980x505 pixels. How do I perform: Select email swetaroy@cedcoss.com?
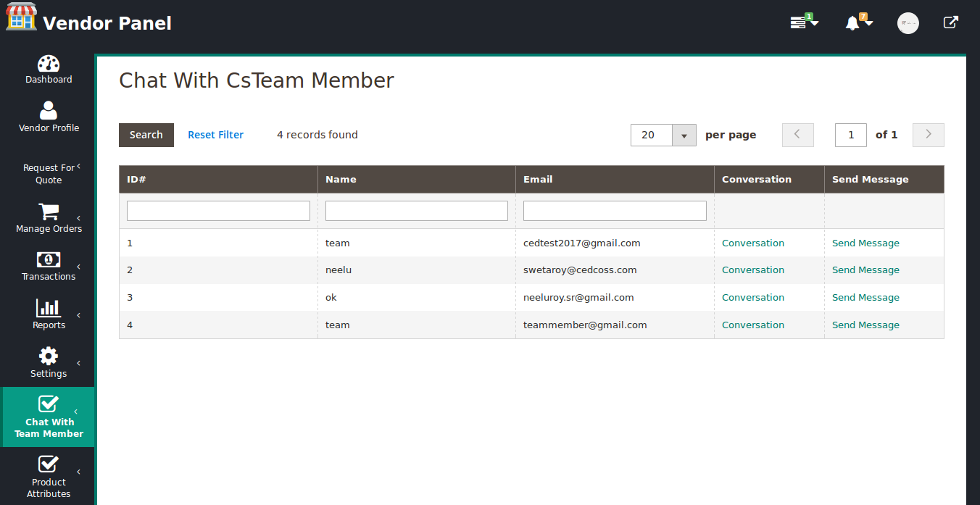tap(580, 270)
